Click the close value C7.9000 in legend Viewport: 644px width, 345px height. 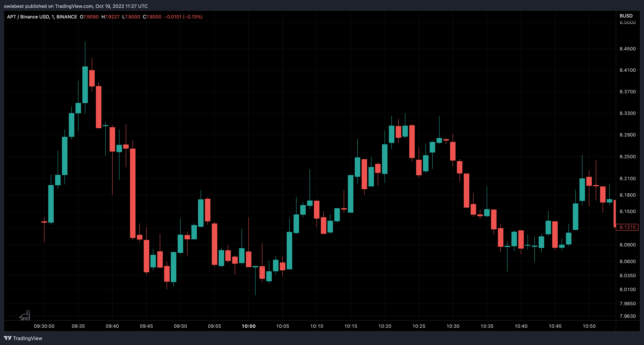pyautogui.click(x=152, y=17)
